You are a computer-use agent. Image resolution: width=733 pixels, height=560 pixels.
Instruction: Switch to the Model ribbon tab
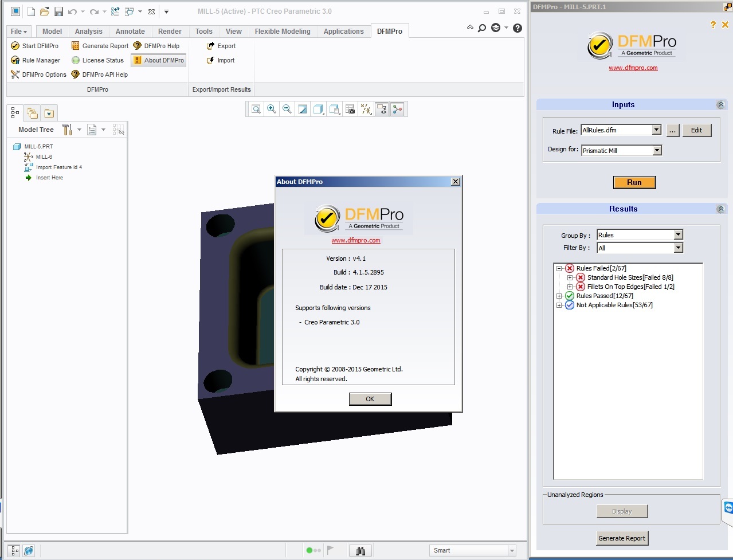[x=52, y=32]
